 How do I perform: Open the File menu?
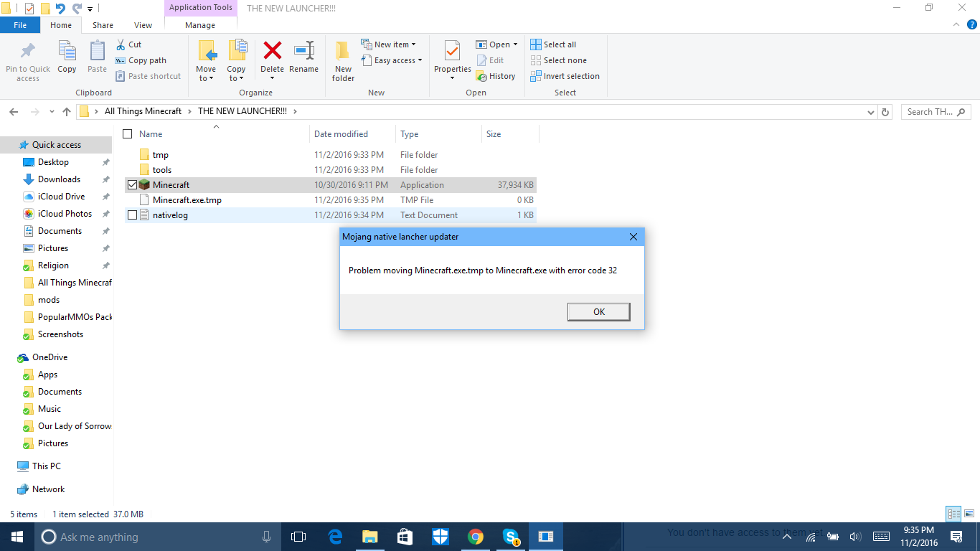coord(20,25)
